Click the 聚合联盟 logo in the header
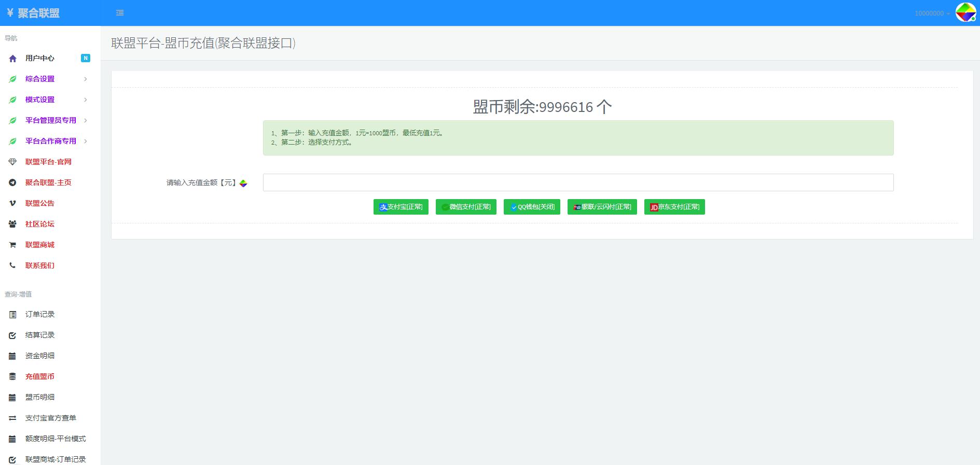 click(33, 13)
